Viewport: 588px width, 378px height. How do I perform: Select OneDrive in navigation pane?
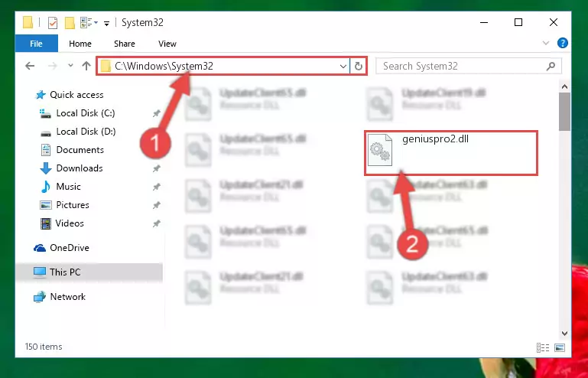(x=70, y=248)
